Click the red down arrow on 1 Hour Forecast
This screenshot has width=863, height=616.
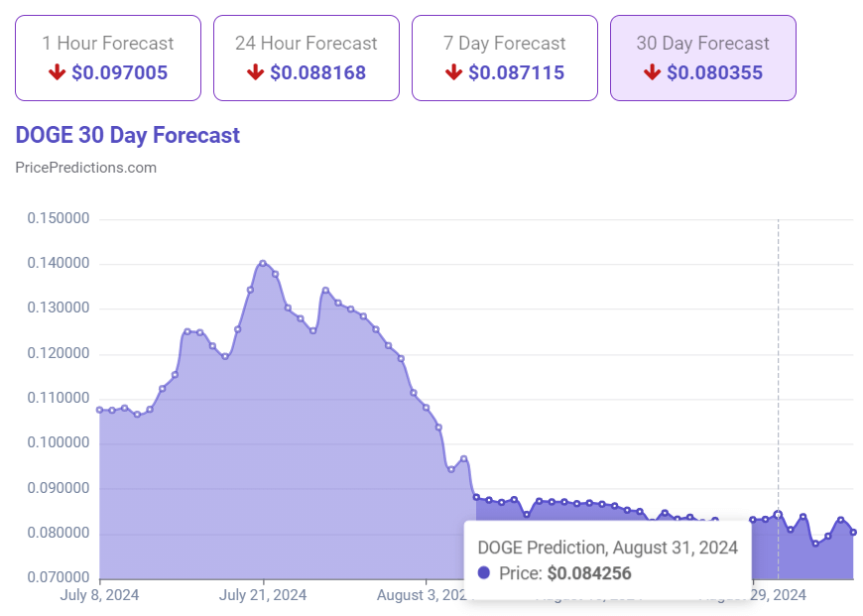58,71
